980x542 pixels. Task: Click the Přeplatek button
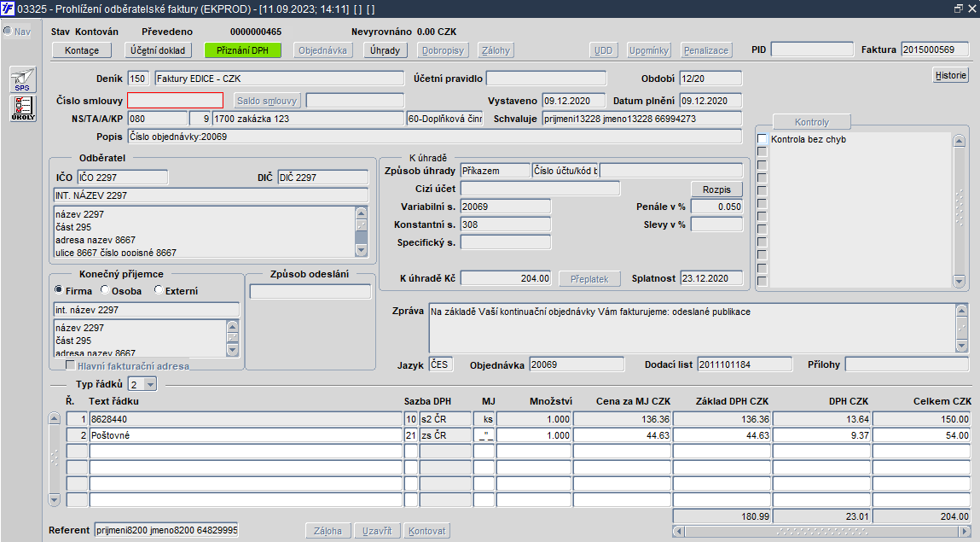coord(589,279)
